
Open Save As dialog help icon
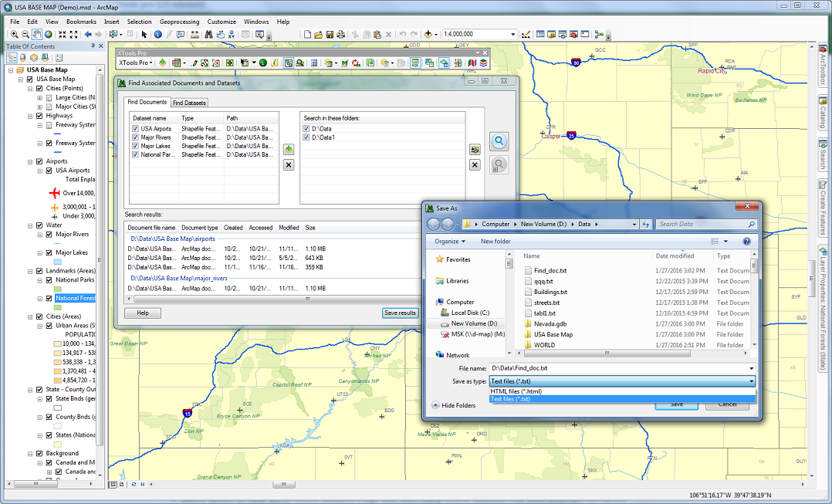pyautogui.click(x=746, y=242)
